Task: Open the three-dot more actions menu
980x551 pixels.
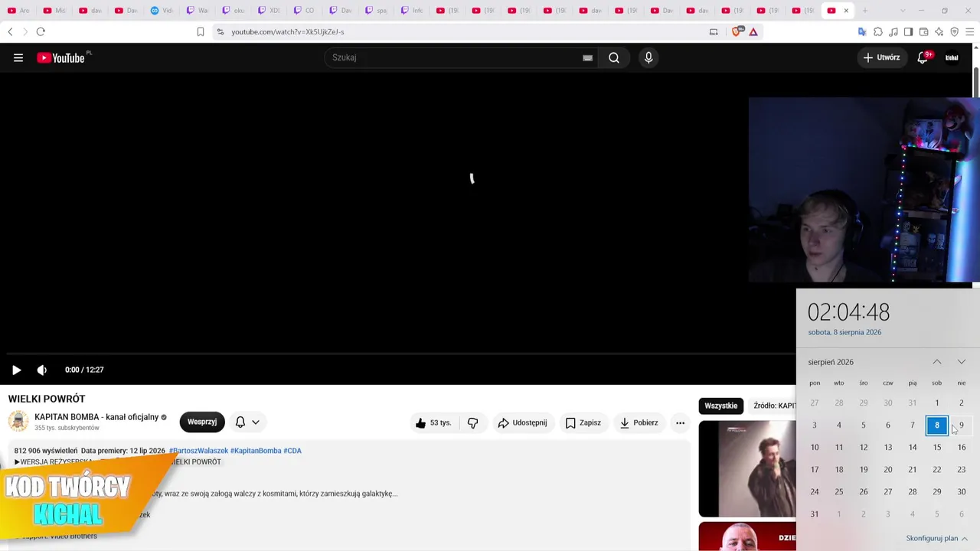Action: (680, 422)
